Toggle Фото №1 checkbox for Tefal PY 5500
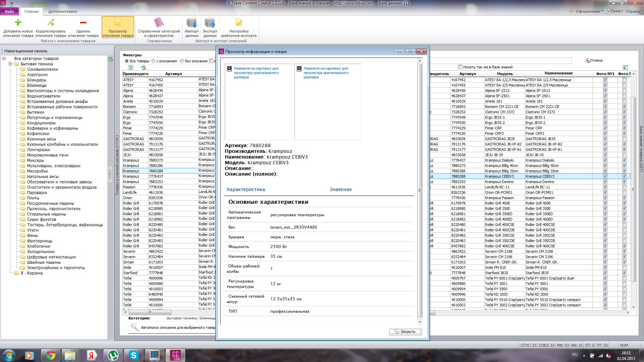The image size is (644, 362). (605, 289)
